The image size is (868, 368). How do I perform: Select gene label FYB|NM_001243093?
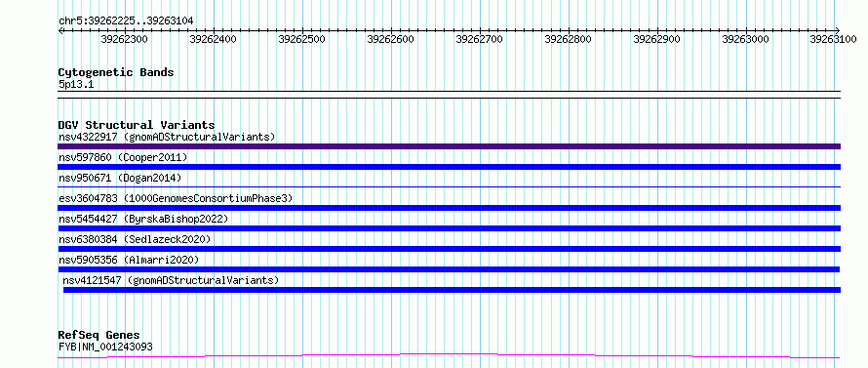point(105,347)
